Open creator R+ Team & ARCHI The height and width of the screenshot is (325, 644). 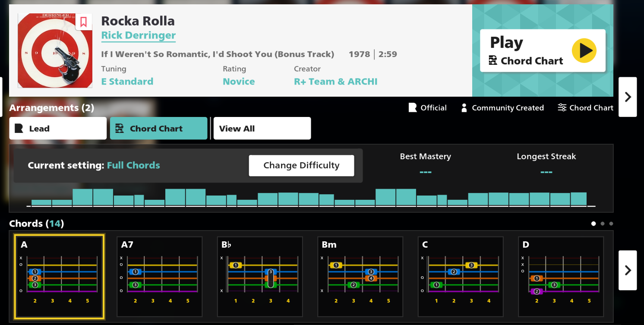336,82
